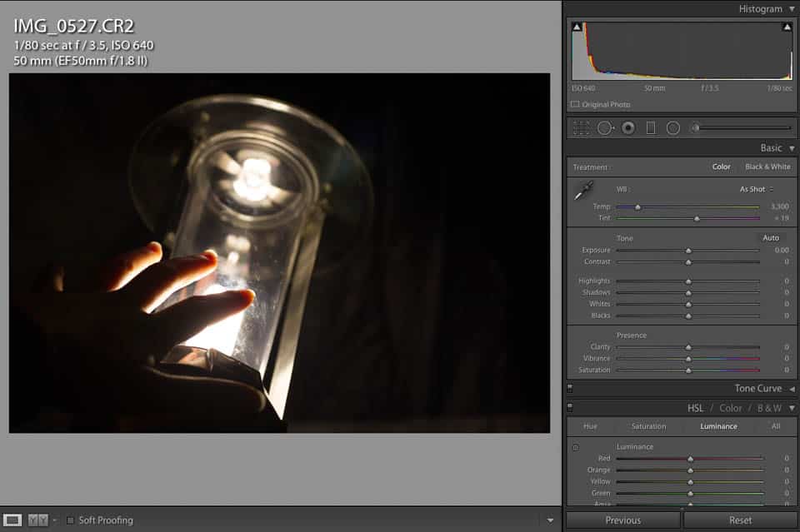This screenshot has height=532, width=800.
Task: Toggle highlight clipping indicator in histogram
Action: coord(787,27)
